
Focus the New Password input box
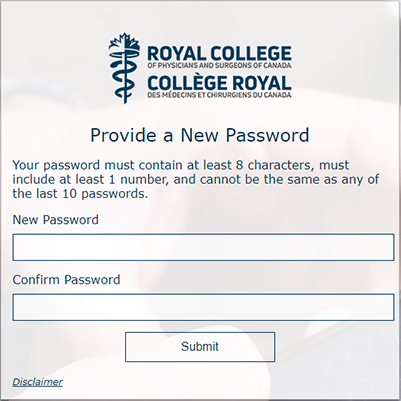203,247
